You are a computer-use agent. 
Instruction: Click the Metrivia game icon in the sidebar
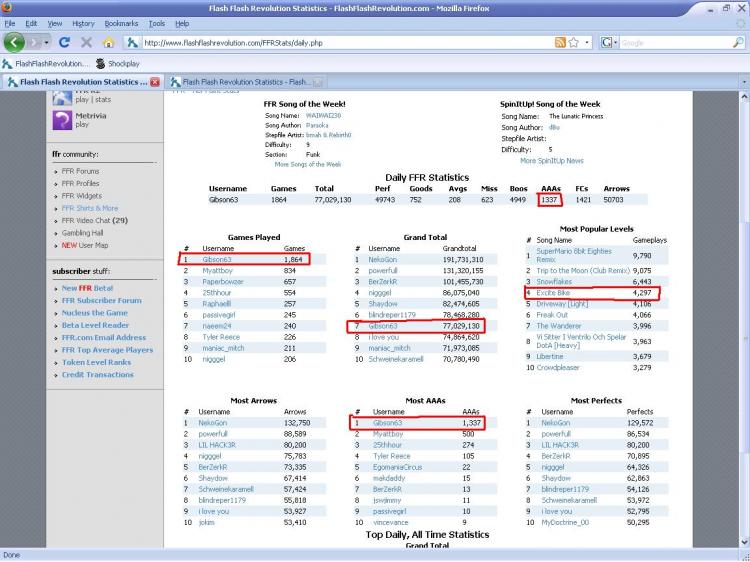(x=62, y=120)
